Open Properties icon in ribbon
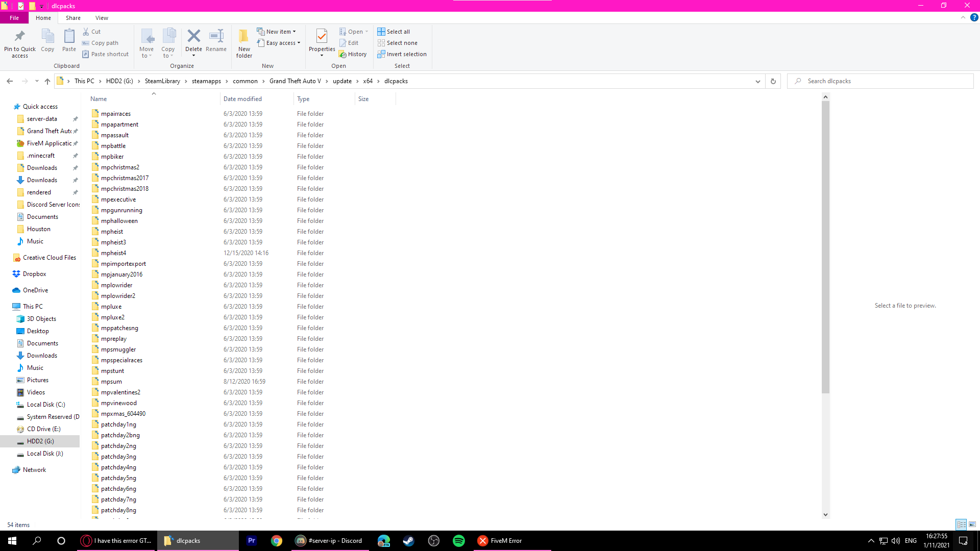This screenshot has width=980, height=551. pos(322,37)
